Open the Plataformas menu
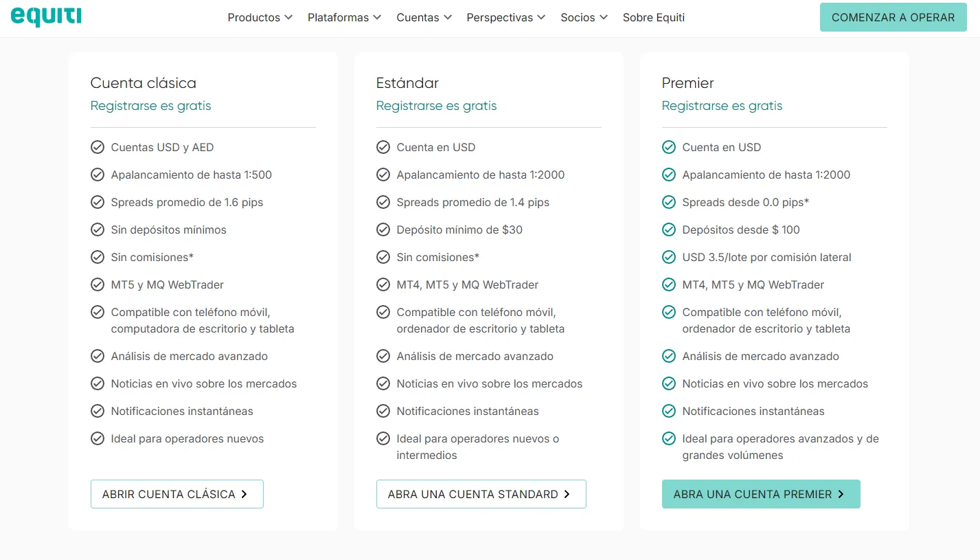This screenshot has width=980, height=560. pos(344,18)
